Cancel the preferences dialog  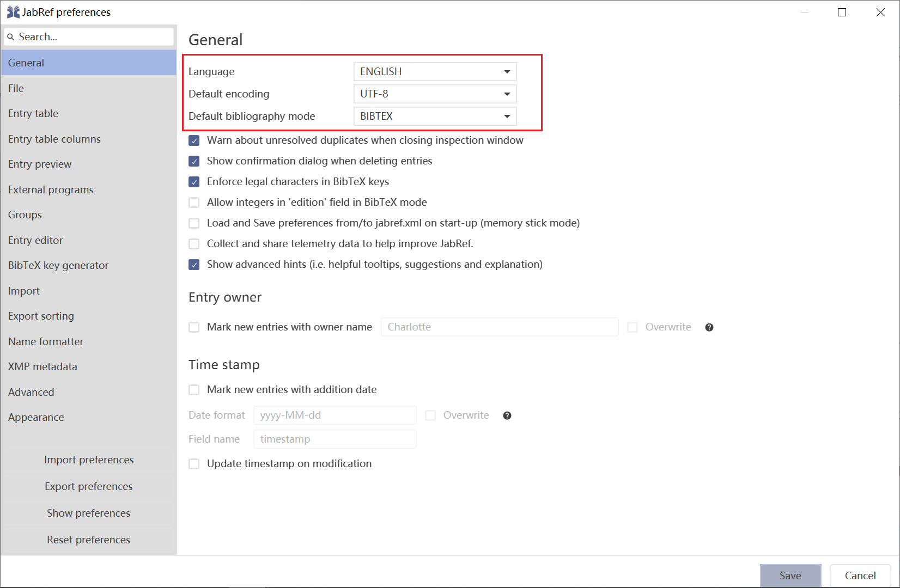tap(860, 575)
